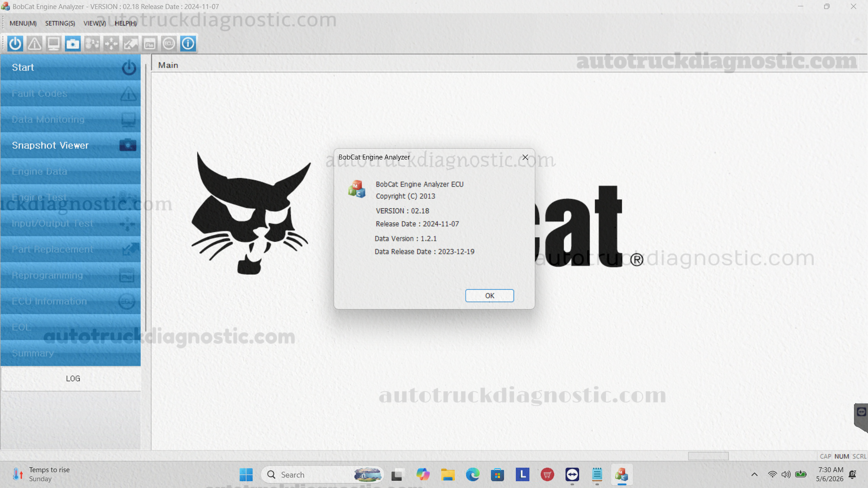Select Start in the sidebar

coord(71,67)
